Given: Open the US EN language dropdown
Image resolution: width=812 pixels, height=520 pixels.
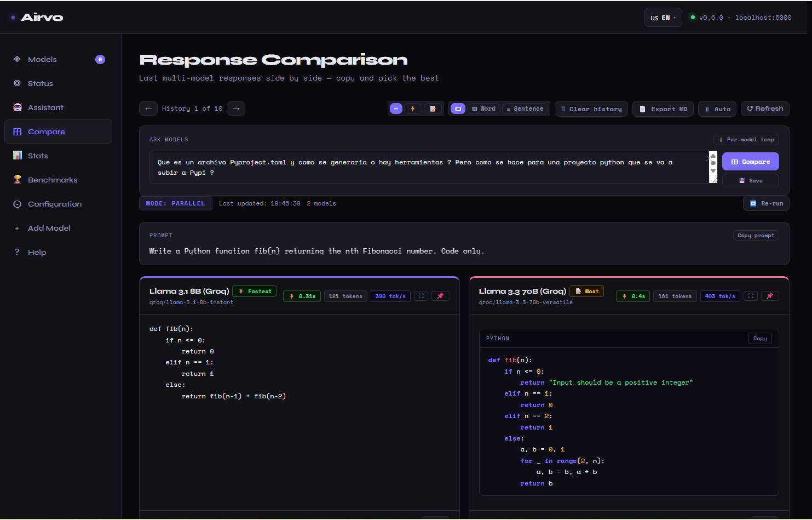Looking at the screenshot, I should pos(663,18).
